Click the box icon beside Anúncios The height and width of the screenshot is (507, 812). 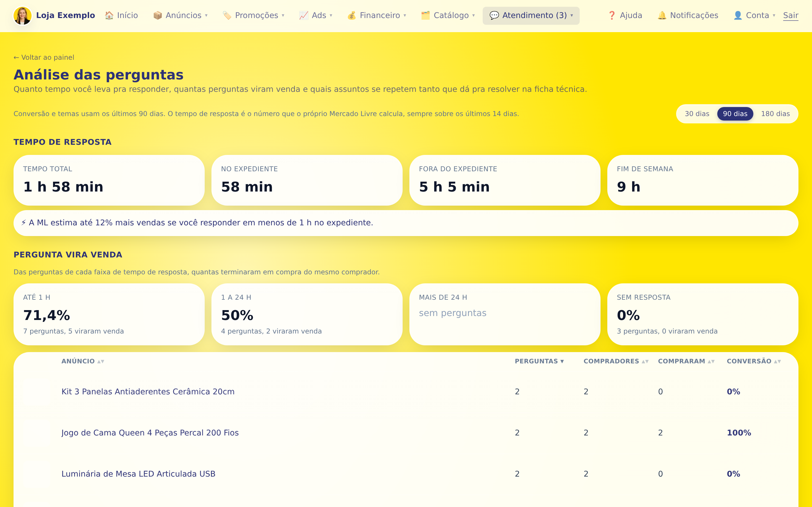click(x=157, y=15)
